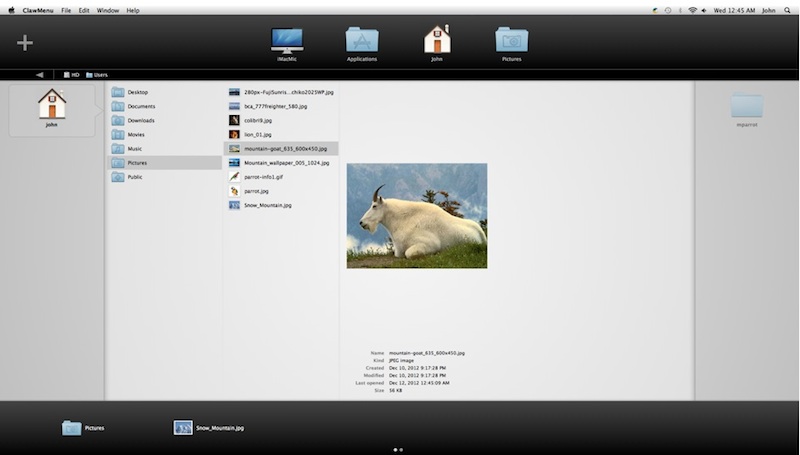Open the Pictures folder in bottom shelf
Image resolution: width=800 pixels, height=455 pixels.
pos(72,427)
